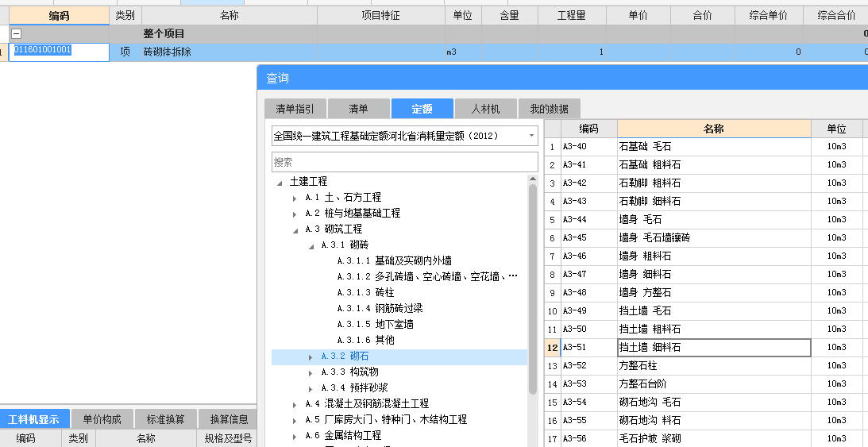Open the quota library dropdown 全国统一建筑工程基础定额
Screen dimensions: 868x447
tap(405, 136)
